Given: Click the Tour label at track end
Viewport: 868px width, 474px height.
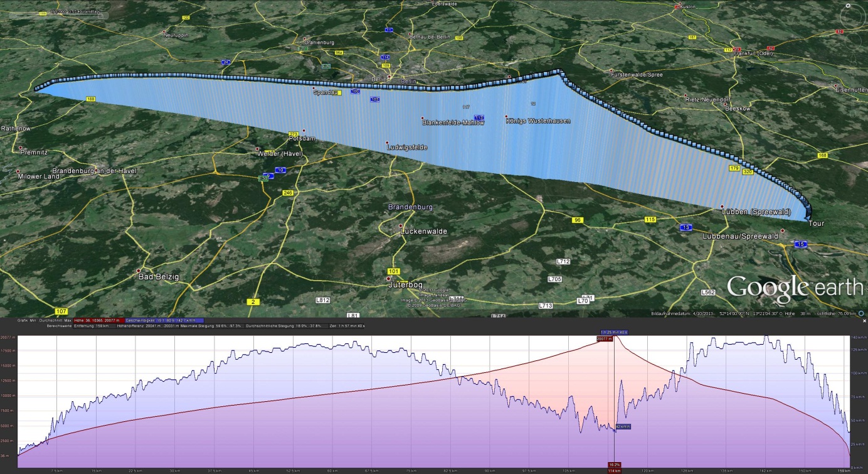Looking at the screenshot, I should pyautogui.click(x=816, y=224).
